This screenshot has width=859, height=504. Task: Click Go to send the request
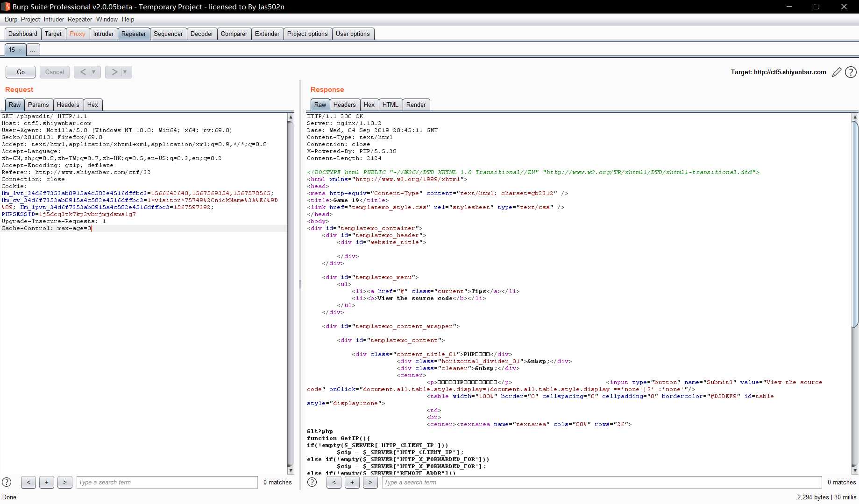21,72
